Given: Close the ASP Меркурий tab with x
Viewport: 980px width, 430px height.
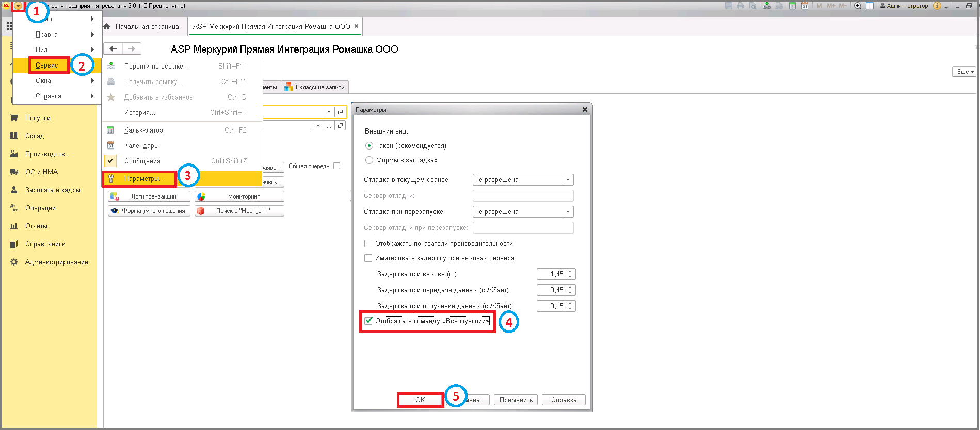Looking at the screenshot, I should (x=356, y=26).
